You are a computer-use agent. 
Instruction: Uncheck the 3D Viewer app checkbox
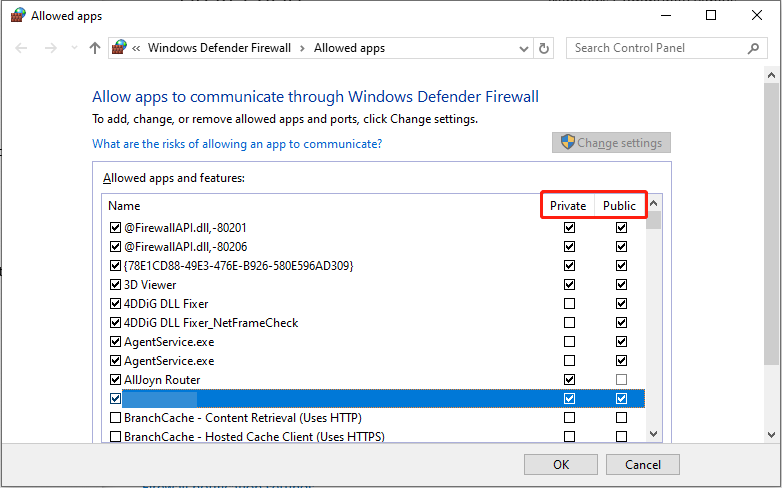coord(115,285)
